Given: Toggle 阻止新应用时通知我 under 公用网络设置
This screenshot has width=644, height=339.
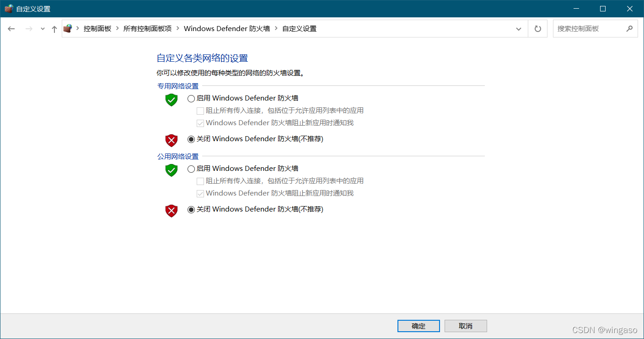Looking at the screenshot, I should point(200,193).
